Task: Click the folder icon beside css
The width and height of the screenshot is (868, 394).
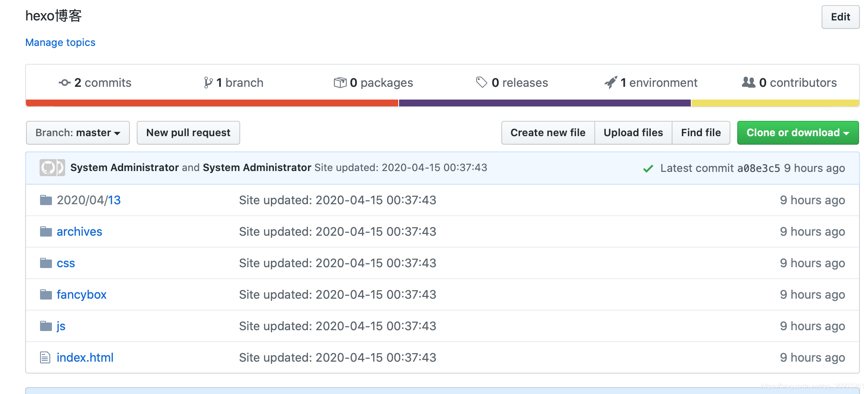Action: (46, 263)
